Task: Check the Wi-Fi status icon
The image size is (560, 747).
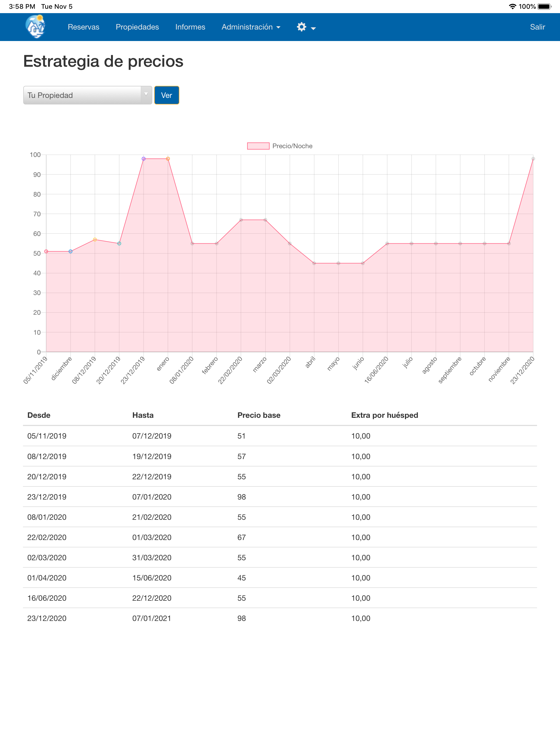Action: [512, 6]
